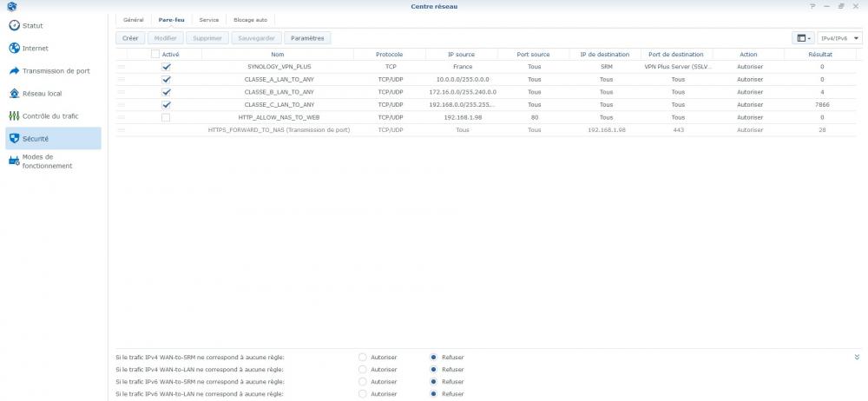The image size is (868, 401).
Task: Click the 10.0.0.0/255.0.0.0 source IP cell
Action: tap(461, 79)
